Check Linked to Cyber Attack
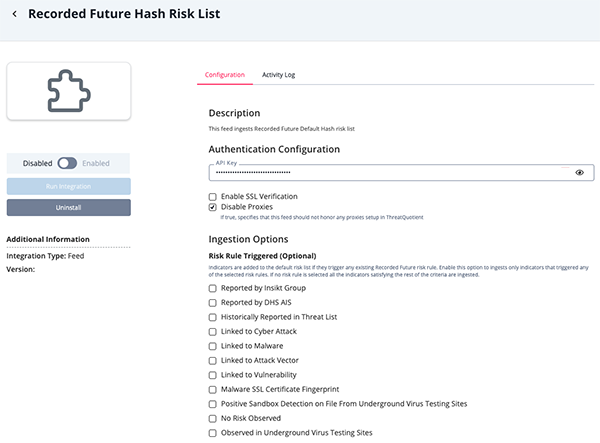 coord(213,331)
